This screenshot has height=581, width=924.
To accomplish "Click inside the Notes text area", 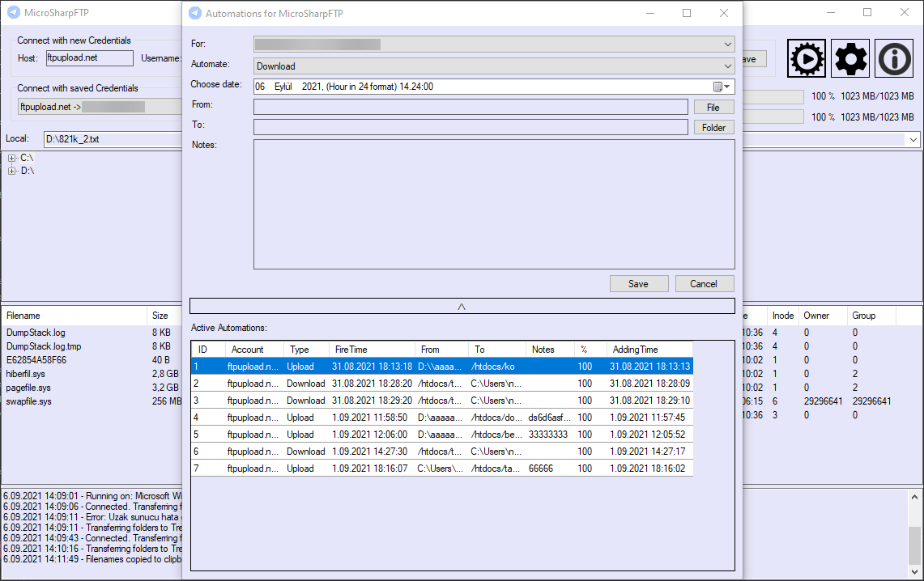I will coord(494,204).
